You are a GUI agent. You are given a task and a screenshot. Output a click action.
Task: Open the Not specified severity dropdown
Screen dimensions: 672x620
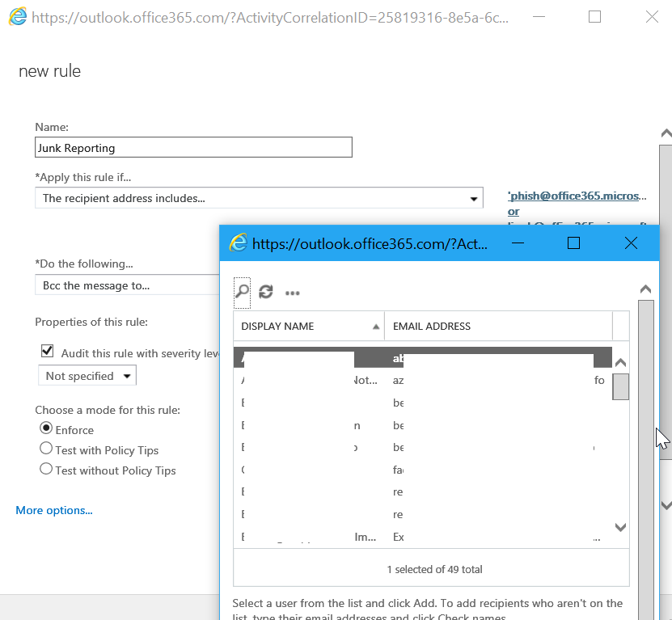point(87,376)
